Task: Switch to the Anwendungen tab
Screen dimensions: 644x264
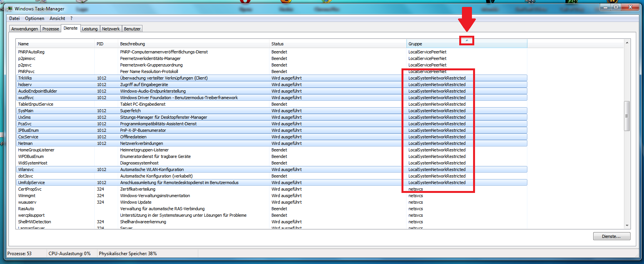Action: click(25, 29)
